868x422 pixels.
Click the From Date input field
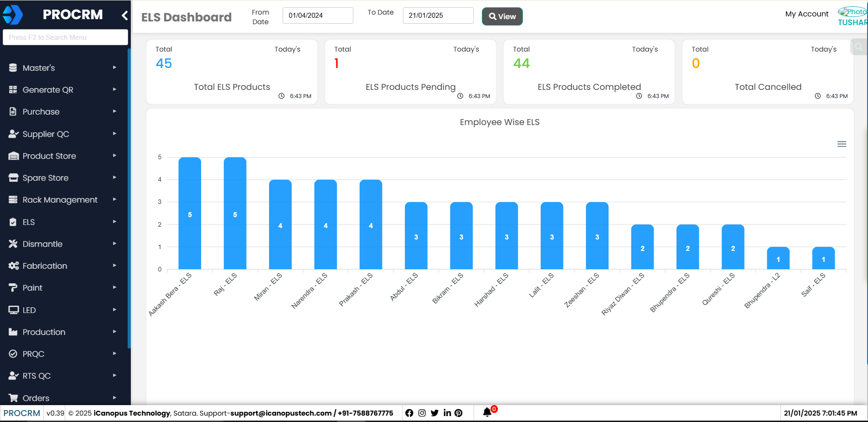pos(318,16)
